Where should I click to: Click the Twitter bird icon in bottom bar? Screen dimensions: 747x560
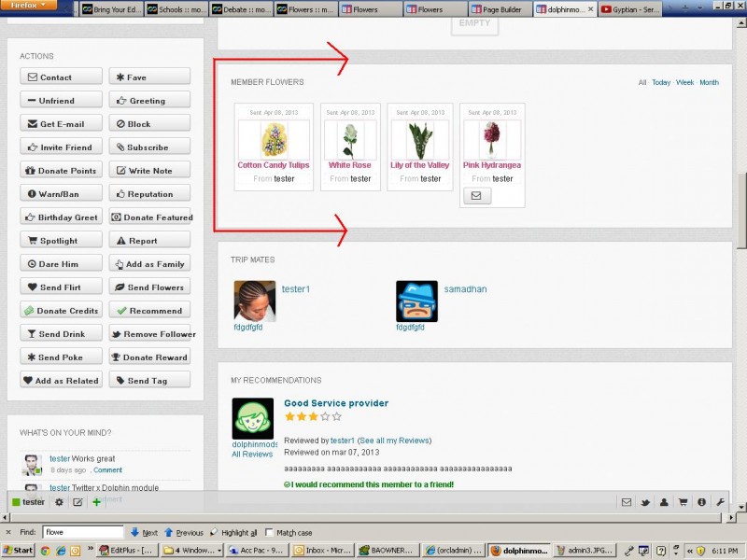coord(645,502)
